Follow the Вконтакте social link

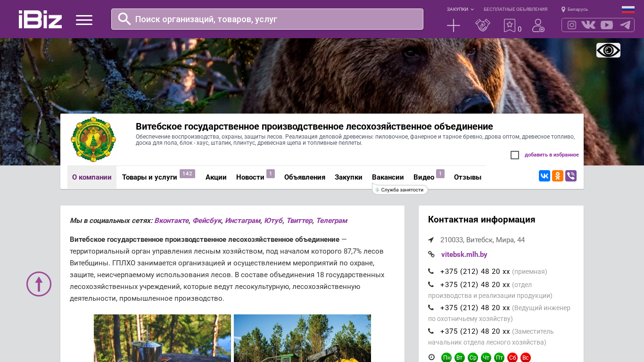172,221
